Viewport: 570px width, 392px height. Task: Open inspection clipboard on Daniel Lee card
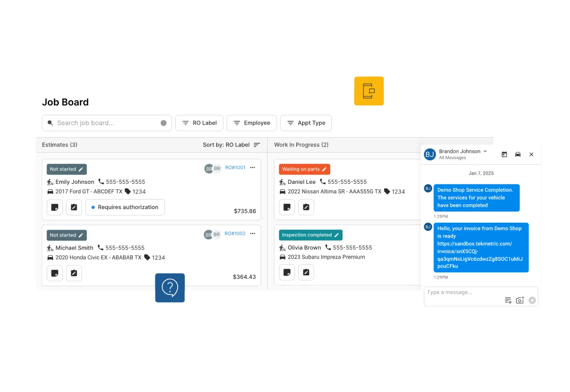(x=306, y=207)
